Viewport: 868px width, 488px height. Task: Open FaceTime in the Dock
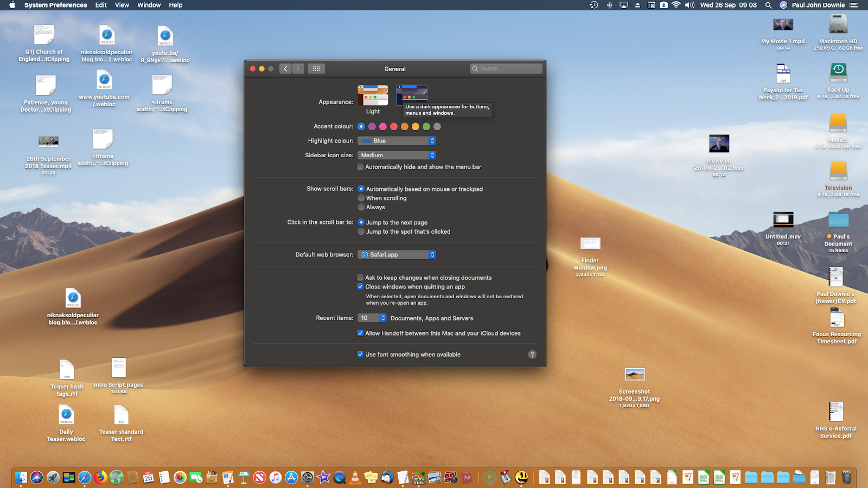coord(196,477)
